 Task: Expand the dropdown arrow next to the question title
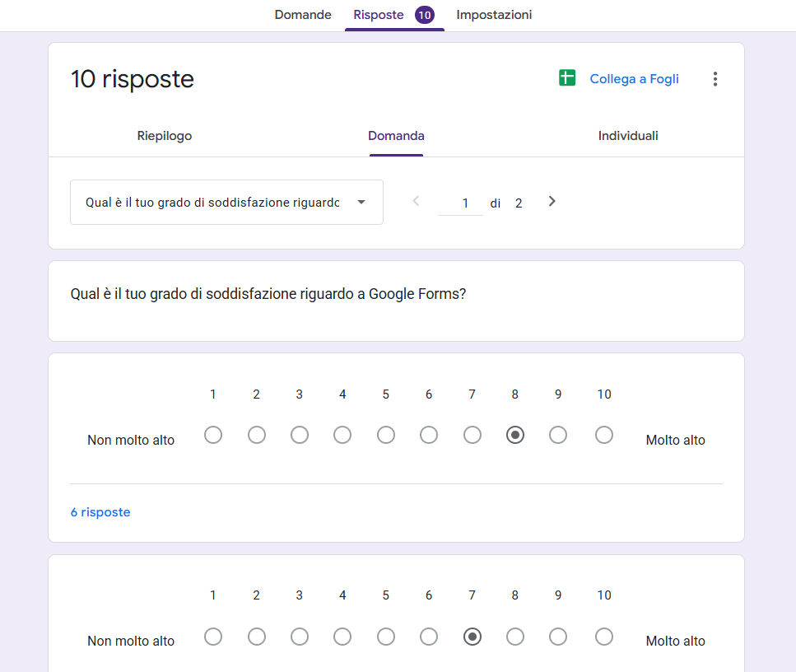pyautogui.click(x=362, y=202)
